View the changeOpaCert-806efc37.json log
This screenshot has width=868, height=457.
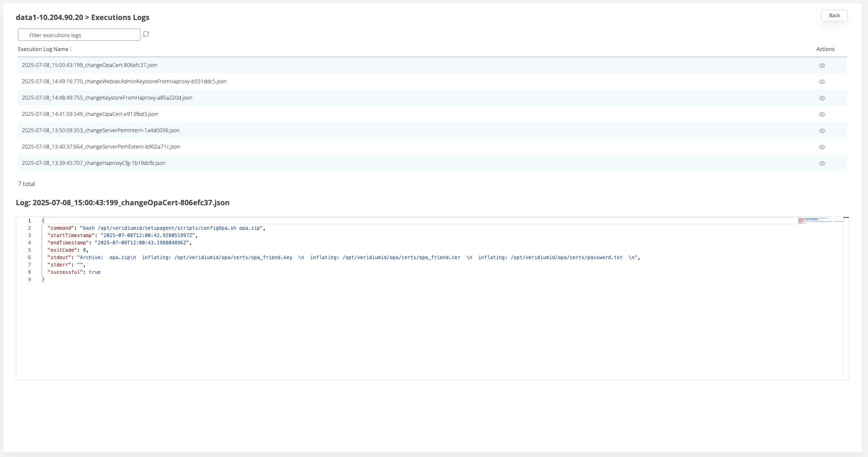pos(822,65)
